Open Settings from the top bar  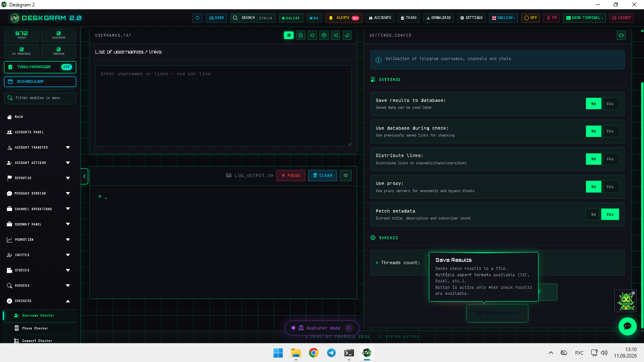[472, 18]
